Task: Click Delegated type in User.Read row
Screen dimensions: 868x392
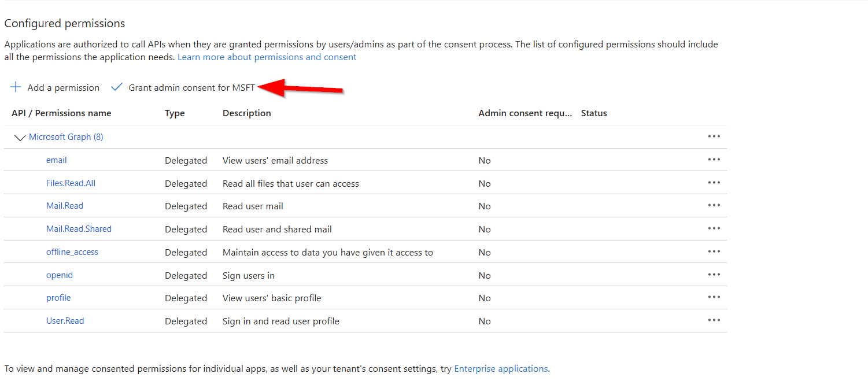Action: tap(186, 321)
